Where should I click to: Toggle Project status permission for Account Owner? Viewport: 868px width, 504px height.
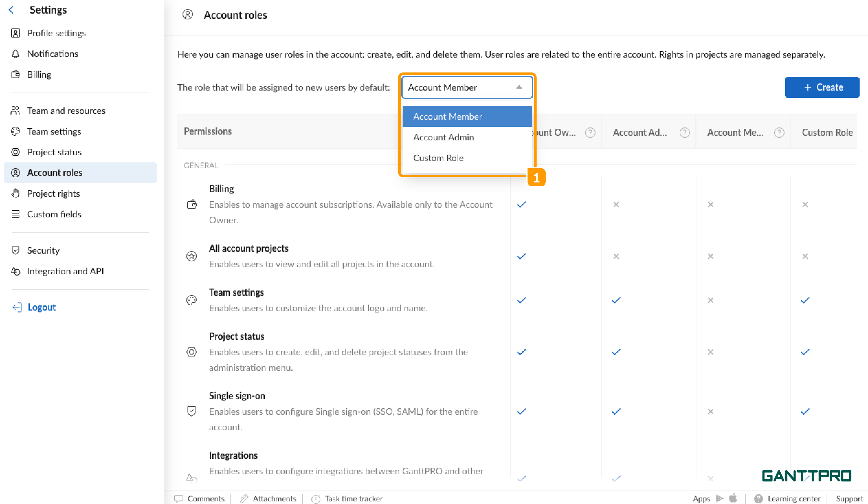click(521, 352)
